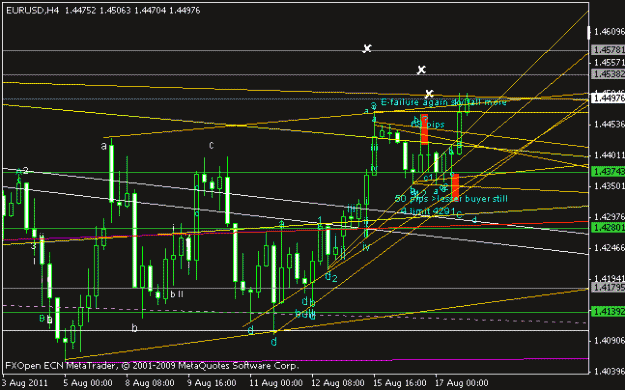Click the '3 Aug 2011' date label
The width and height of the screenshot is (625, 390).
(x=26, y=383)
